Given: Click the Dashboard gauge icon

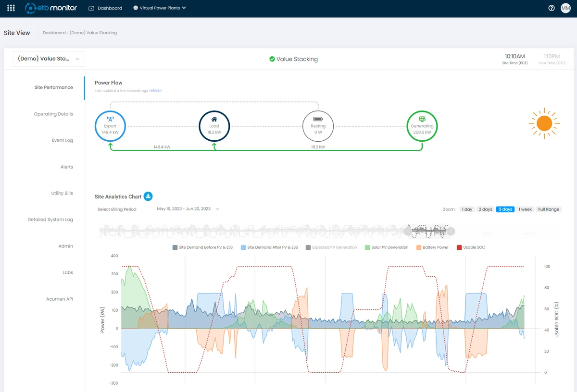Looking at the screenshot, I should (91, 8).
